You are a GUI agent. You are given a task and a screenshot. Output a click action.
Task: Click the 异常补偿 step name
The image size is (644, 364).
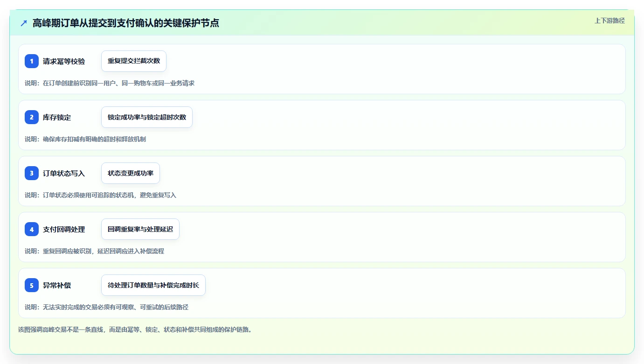pyautogui.click(x=57, y=285)
